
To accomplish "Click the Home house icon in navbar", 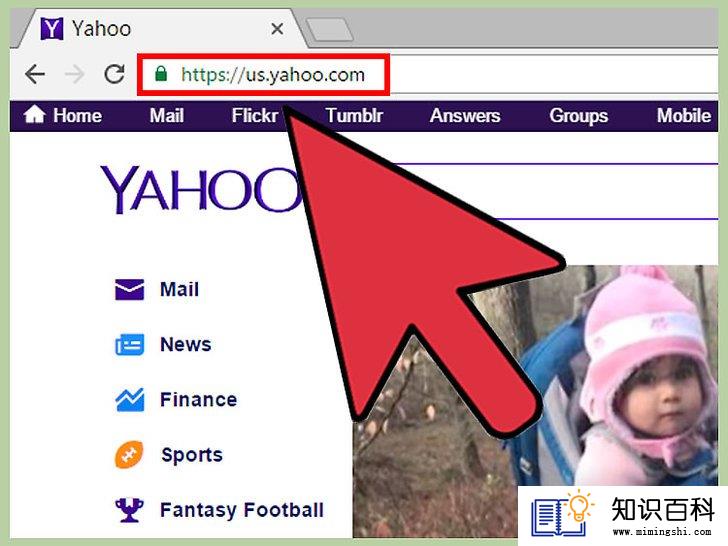I will 35,115.
